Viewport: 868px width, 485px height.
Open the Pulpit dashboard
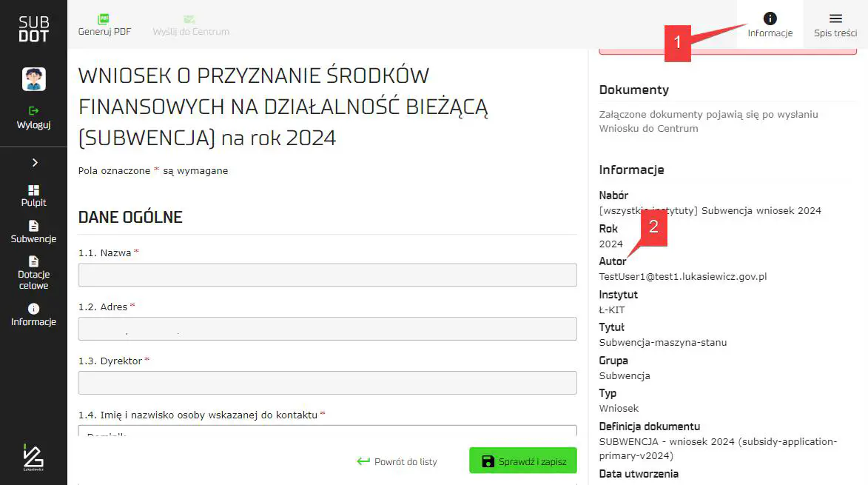tap(33, 196)
